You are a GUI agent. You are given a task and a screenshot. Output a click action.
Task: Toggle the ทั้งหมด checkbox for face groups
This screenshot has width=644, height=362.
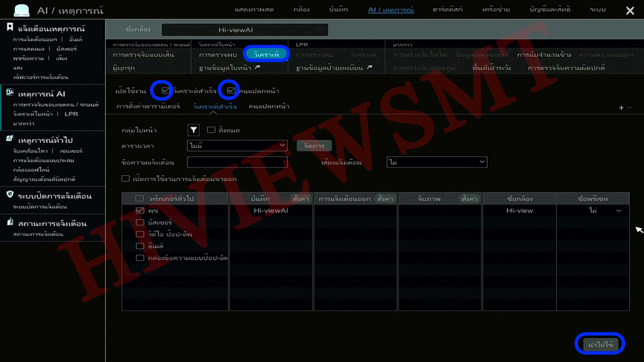pos(211,130)
